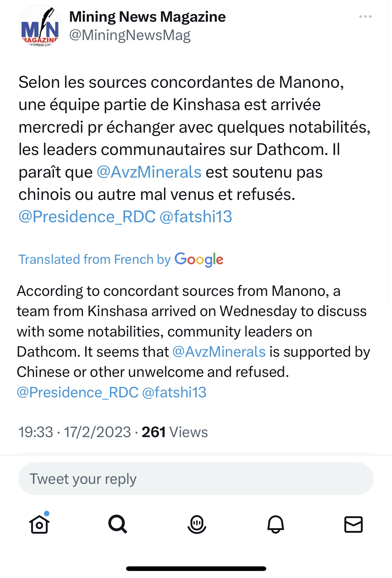Open @AvzMinerals mention in French text
Screen dimensions: 392x578
click(149, 172)
